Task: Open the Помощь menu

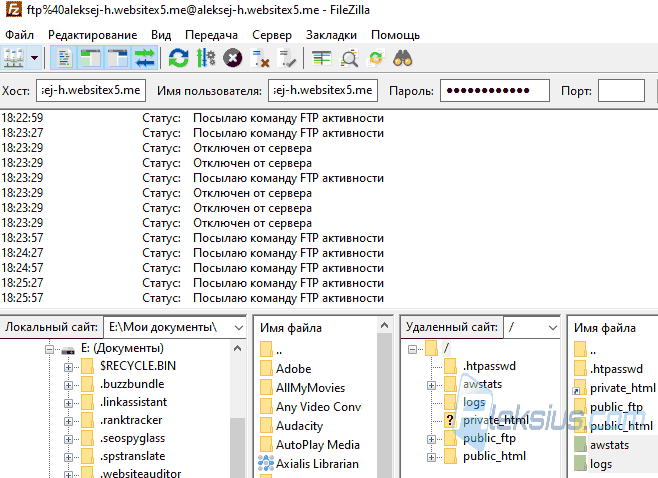Action: pos(395,35)
